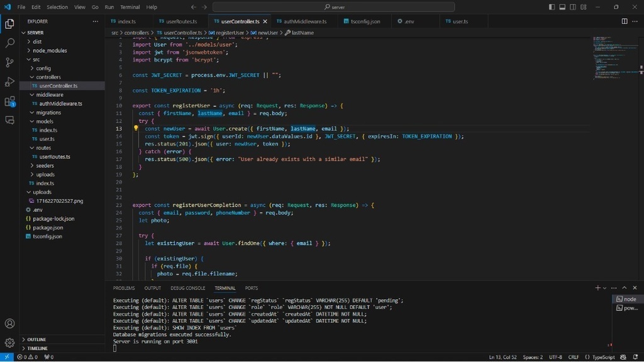Click the Go Back arrow
The width and height of the screenshot is (644, 362).
point(194,7)
